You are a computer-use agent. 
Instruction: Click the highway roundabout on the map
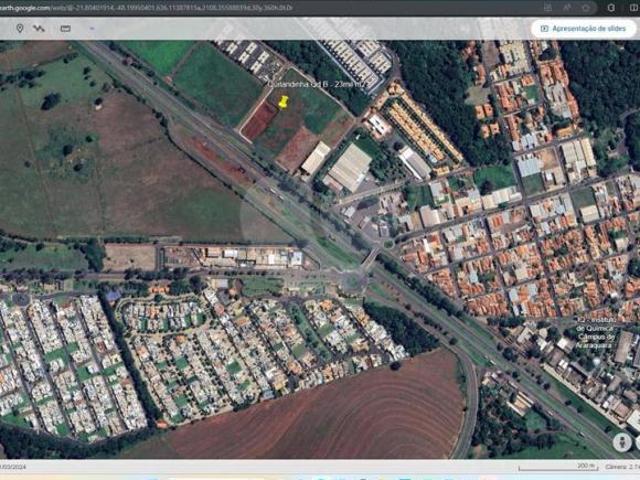coord(353,281)
